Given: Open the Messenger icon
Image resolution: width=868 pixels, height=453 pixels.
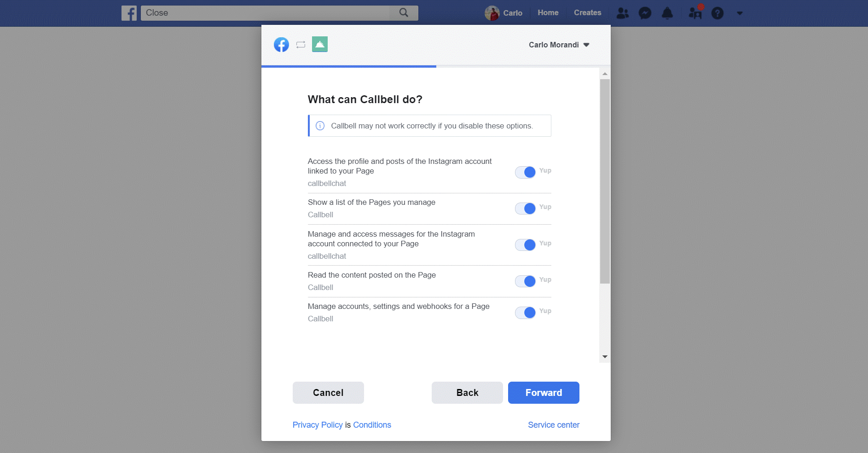Looking at the screenshot, I should (x=645, y=13).
